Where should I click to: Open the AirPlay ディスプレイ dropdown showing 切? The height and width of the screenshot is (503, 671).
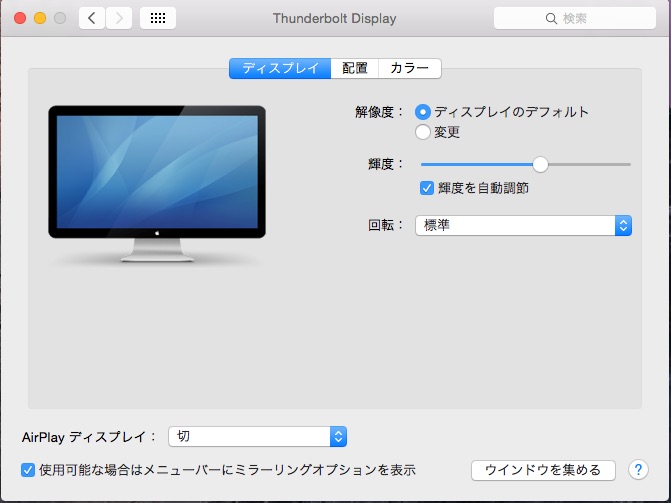258,437
